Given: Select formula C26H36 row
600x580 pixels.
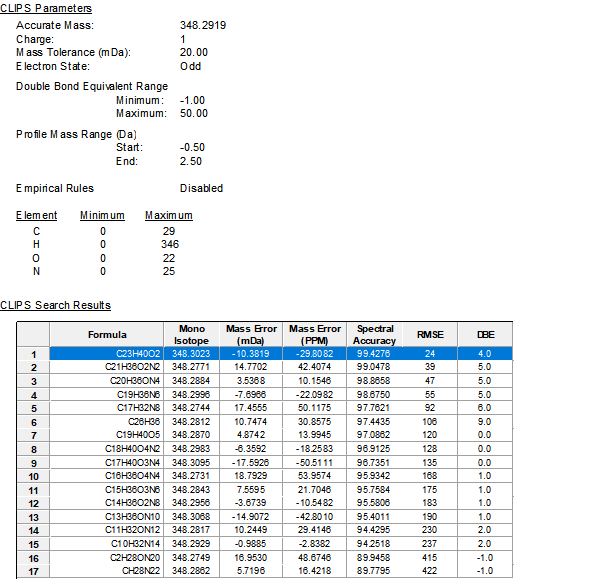Looking at the screenshot, I should (x=281, y=422).
